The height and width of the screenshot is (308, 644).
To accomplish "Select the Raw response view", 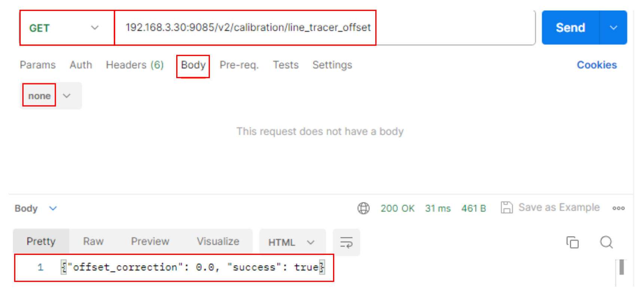I will click(93, 241).
